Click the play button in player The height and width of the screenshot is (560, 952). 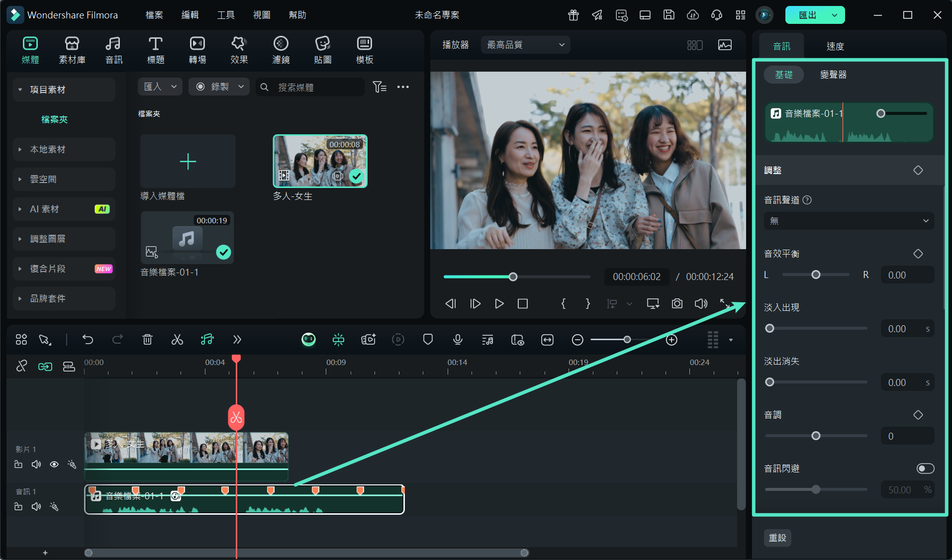coord(499,303)
